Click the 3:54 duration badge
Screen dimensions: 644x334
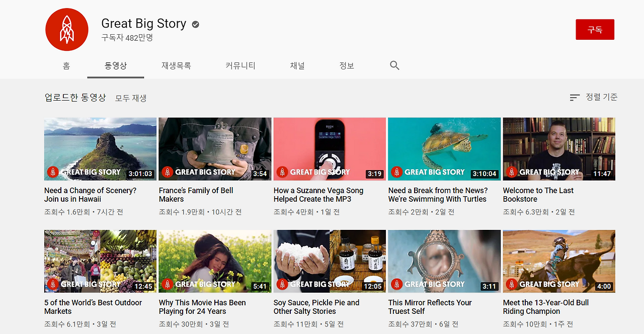point(260,174)
